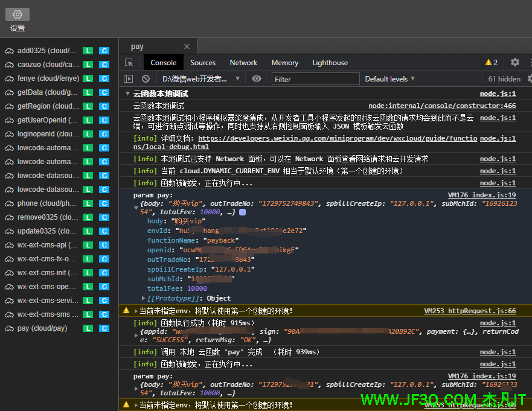Switch to the Network tab

243,63
